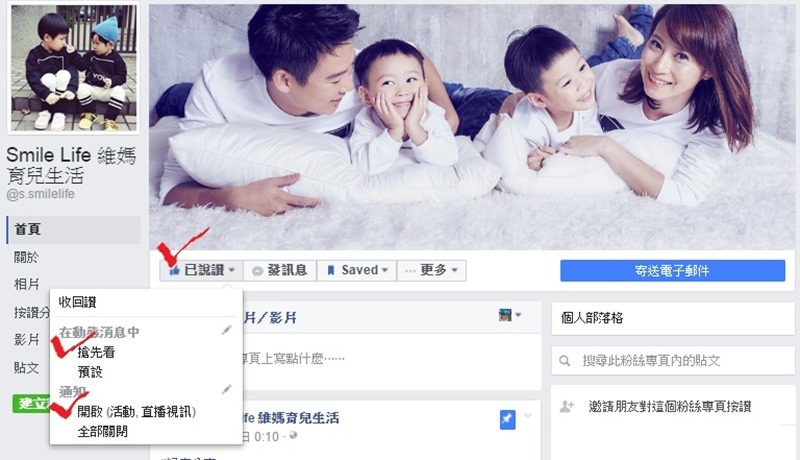
Task: Click the add-friend icon beside 邀請朋友
Action: (x=567, y=406)
